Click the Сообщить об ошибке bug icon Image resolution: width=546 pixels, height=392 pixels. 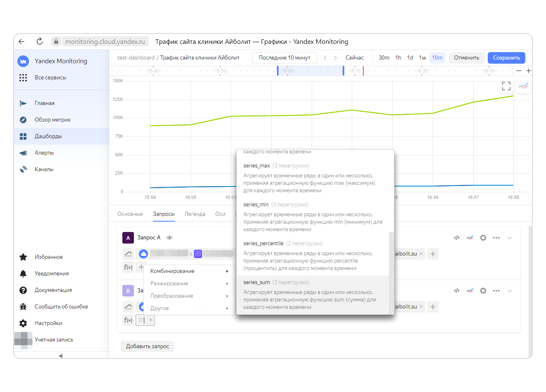[x=23, y=307]
